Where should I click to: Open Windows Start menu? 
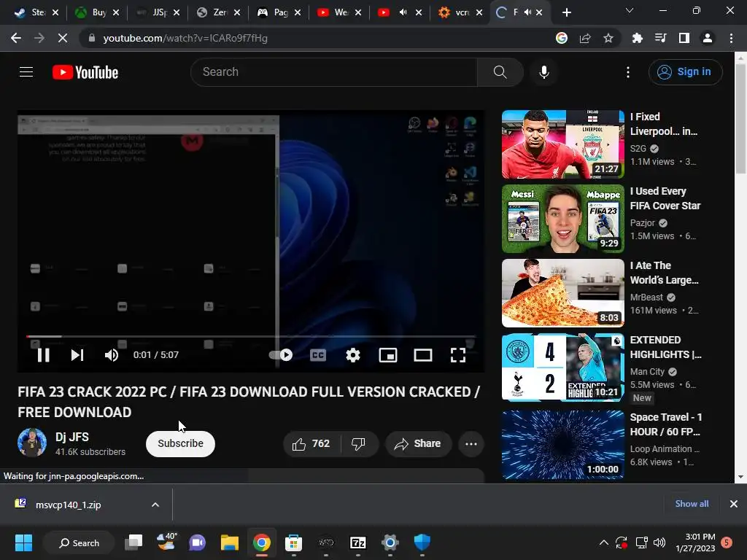(23, 542)
